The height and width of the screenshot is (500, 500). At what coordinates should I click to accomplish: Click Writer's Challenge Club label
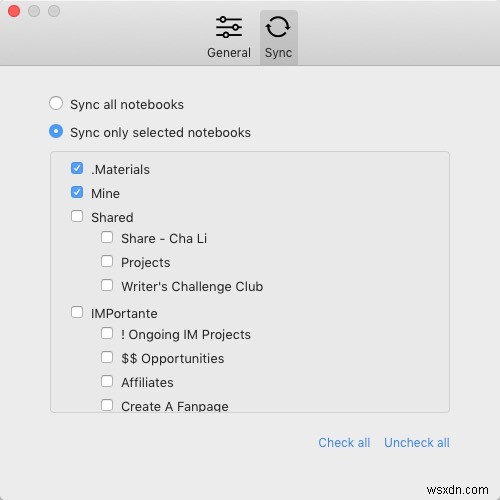(x=192, y=287)
